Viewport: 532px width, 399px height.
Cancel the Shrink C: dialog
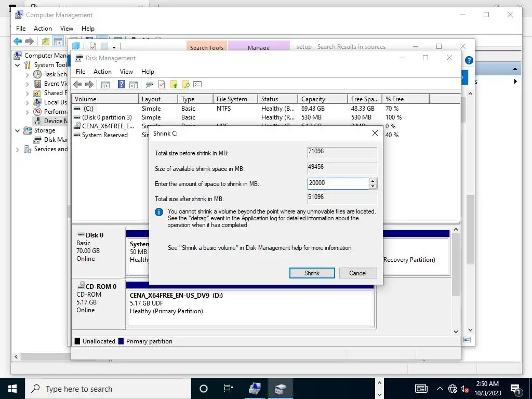tap(357, 273)
